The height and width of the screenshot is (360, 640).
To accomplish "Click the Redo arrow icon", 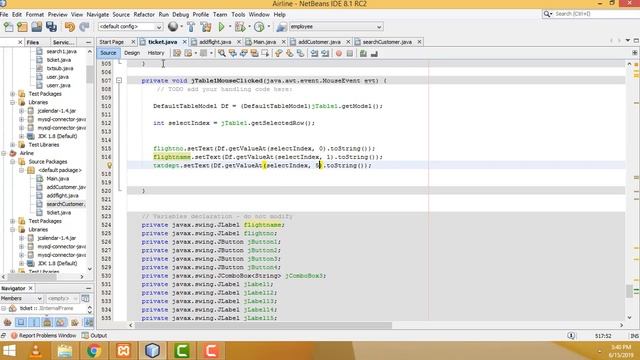I will click(x=84, y=27).
